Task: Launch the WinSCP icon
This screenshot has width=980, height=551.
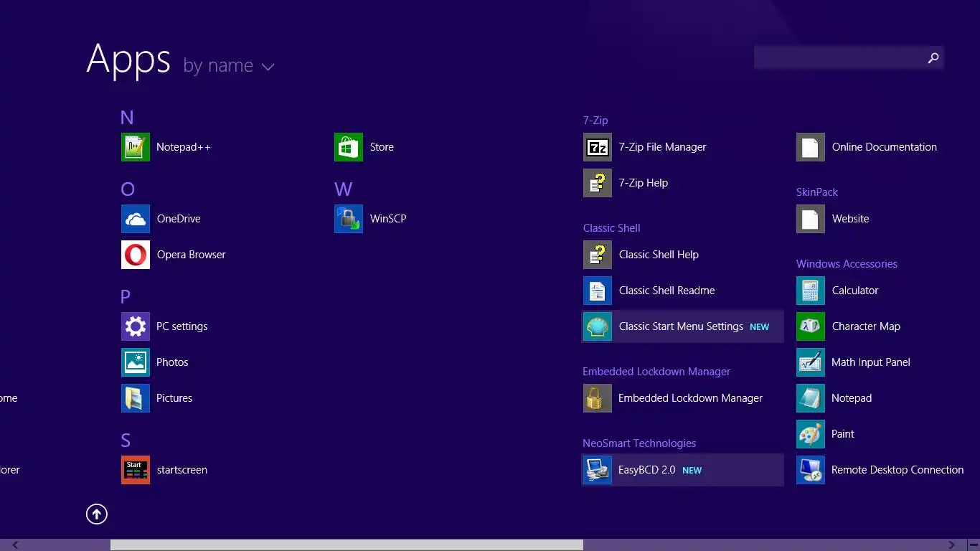Action: 349,219
